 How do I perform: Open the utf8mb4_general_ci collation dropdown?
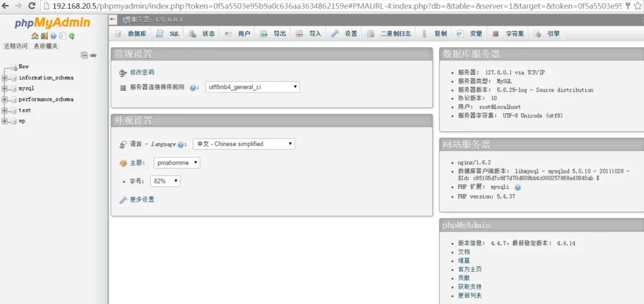252,87
